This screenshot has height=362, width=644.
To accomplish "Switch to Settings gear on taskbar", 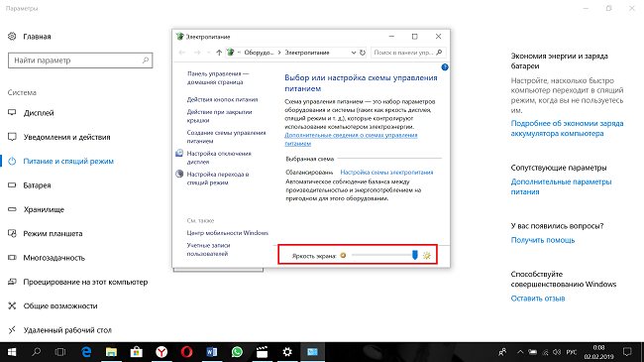I will 287,352.
